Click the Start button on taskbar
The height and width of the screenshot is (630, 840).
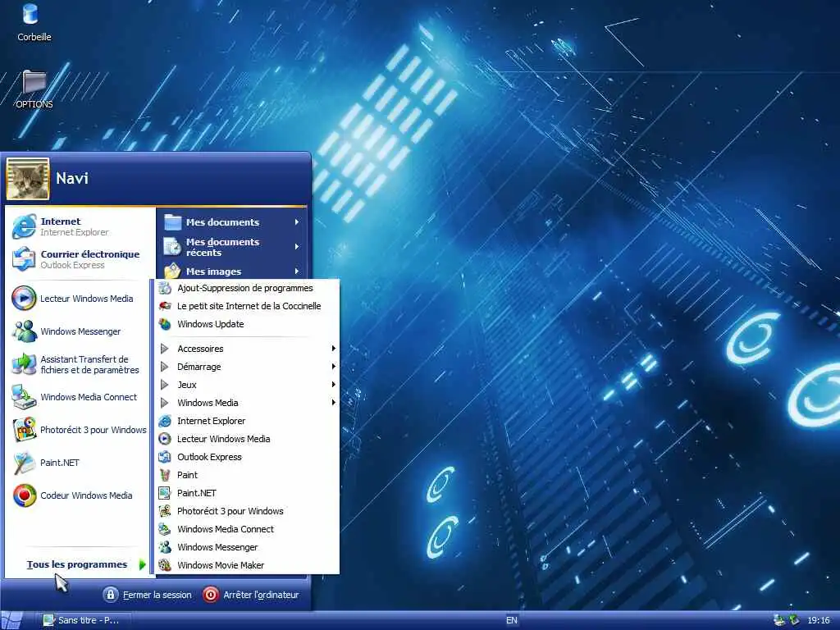click(x=11, y=620)
